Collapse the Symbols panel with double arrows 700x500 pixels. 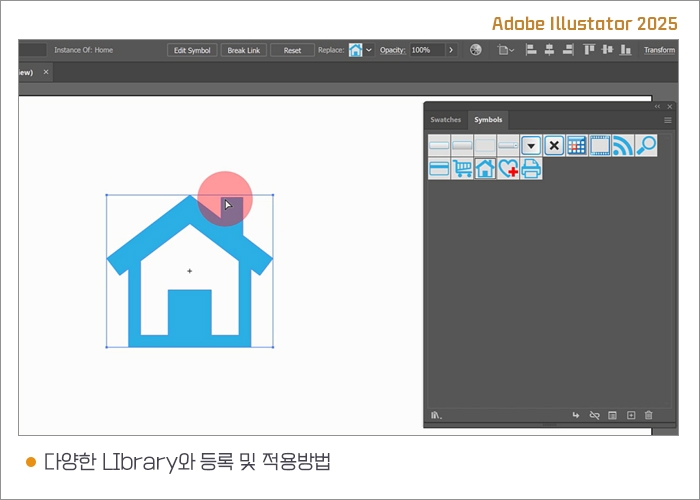(x=657, y=107)
